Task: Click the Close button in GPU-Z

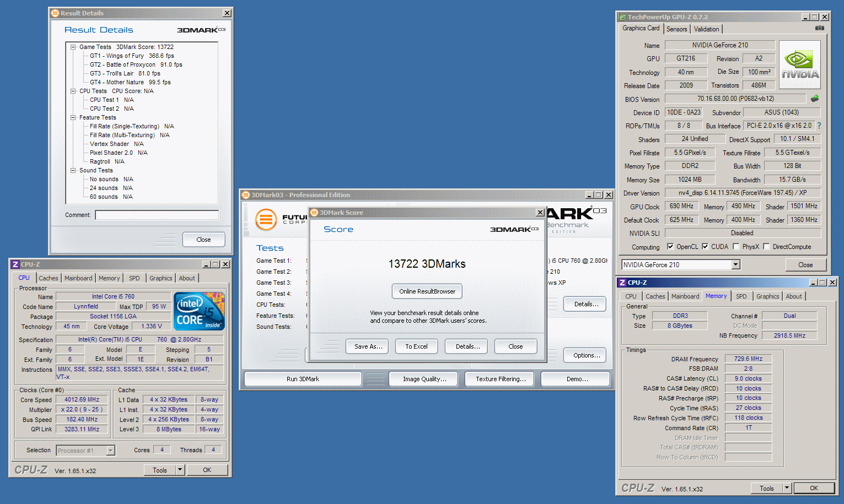Action: pos(805,265)
